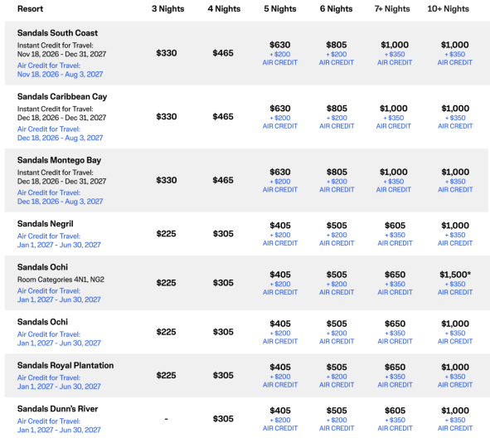Click the 5 Nights column header
490x448 pixels.
point(280,9)
